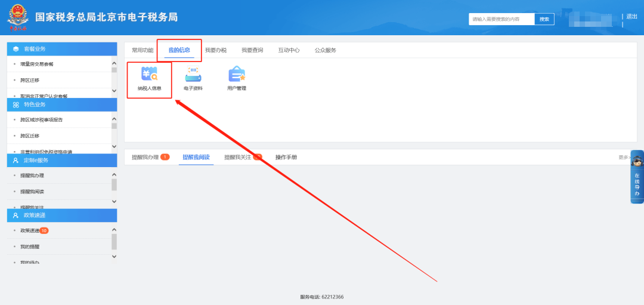Click the 套餐业务 panel header icon
This screenshot has height=305, width=644.
(16, 49)
